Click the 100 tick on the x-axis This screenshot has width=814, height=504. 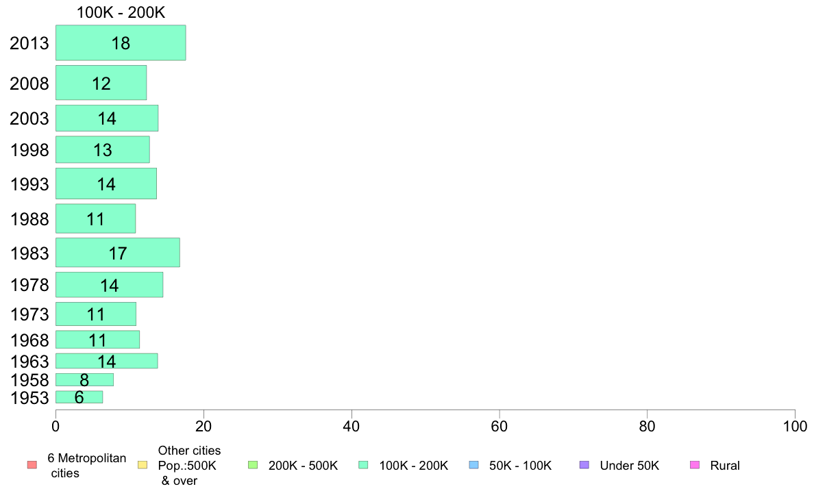tap(795, 427)
